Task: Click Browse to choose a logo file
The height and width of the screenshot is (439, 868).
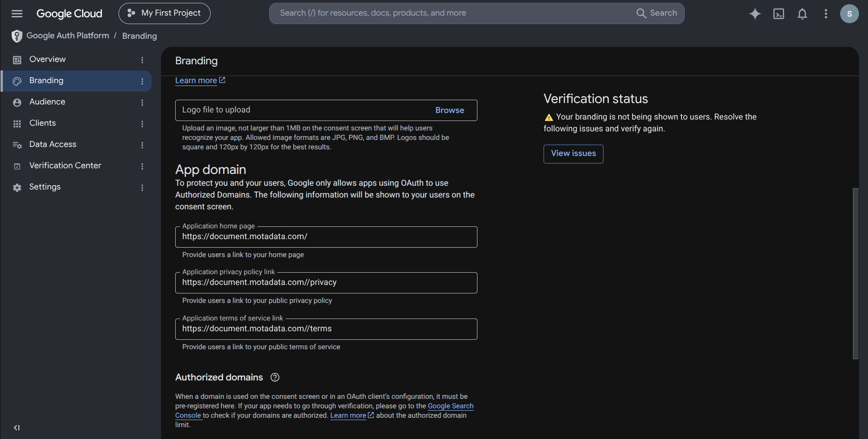Action: [x=450, y=110]
